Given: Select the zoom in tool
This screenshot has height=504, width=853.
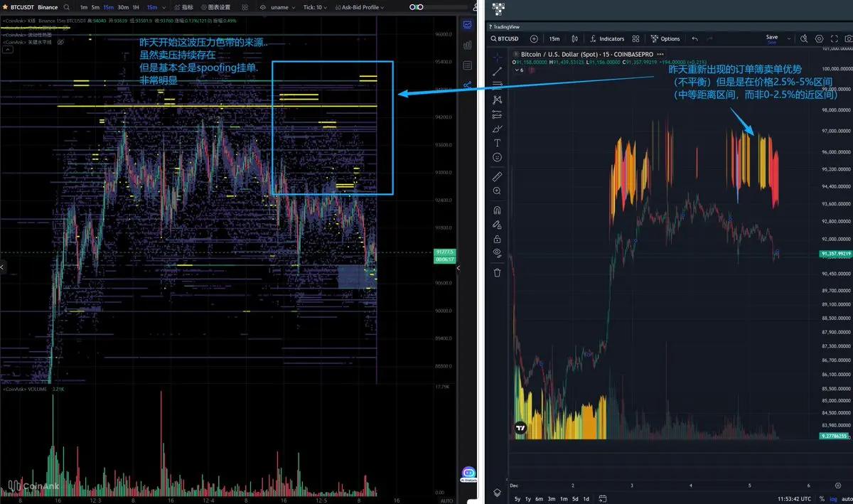Looking at the screenshot, I should point(497,191).
